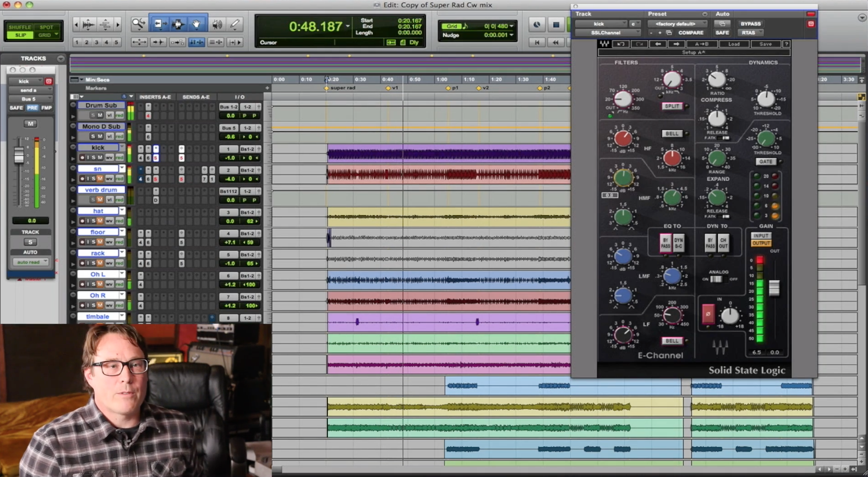Select the Pencil tool
Image resolution: width=868 pixels, height=477 pixels.
tap(235, 24)
